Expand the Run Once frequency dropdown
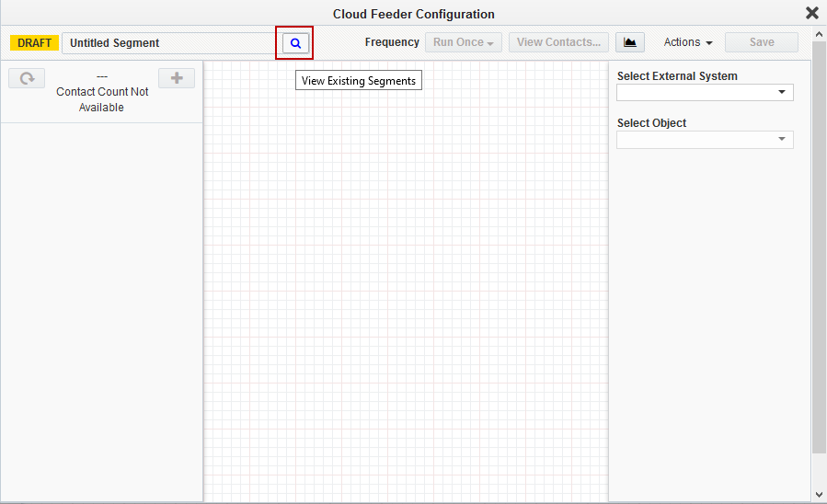Screen dimensions: 827x504 tap(463, 42)
